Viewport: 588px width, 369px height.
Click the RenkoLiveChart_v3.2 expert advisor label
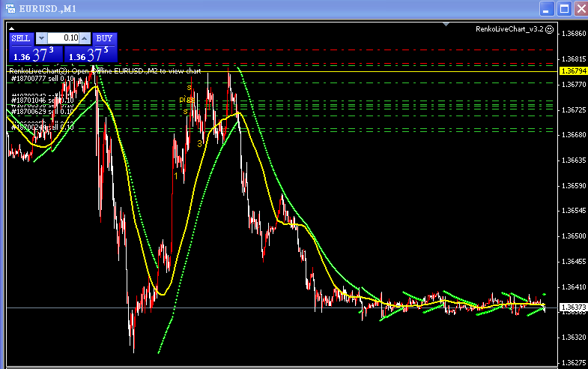(509, 29)
